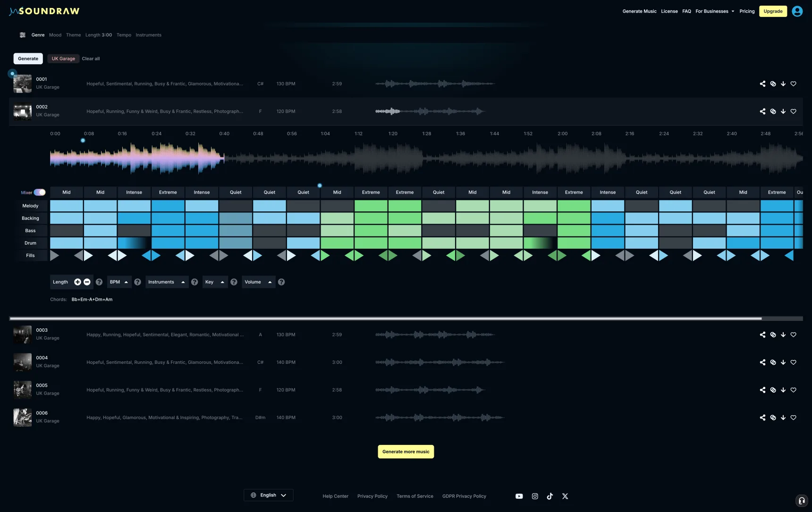Viewport: 812px width, 512px height.
Task: Toggle Melody block in first Extreme section
Action: click(168, 206)
